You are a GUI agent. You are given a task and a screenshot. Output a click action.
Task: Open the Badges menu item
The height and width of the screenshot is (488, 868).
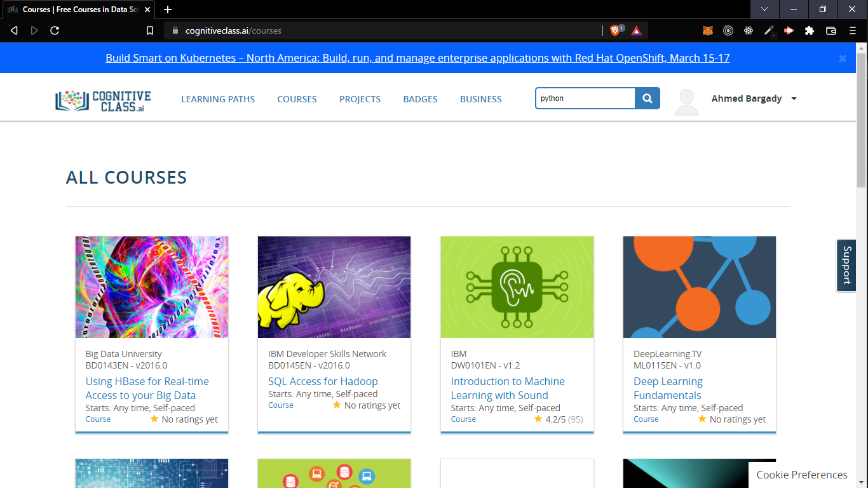[x=420, y=99]
